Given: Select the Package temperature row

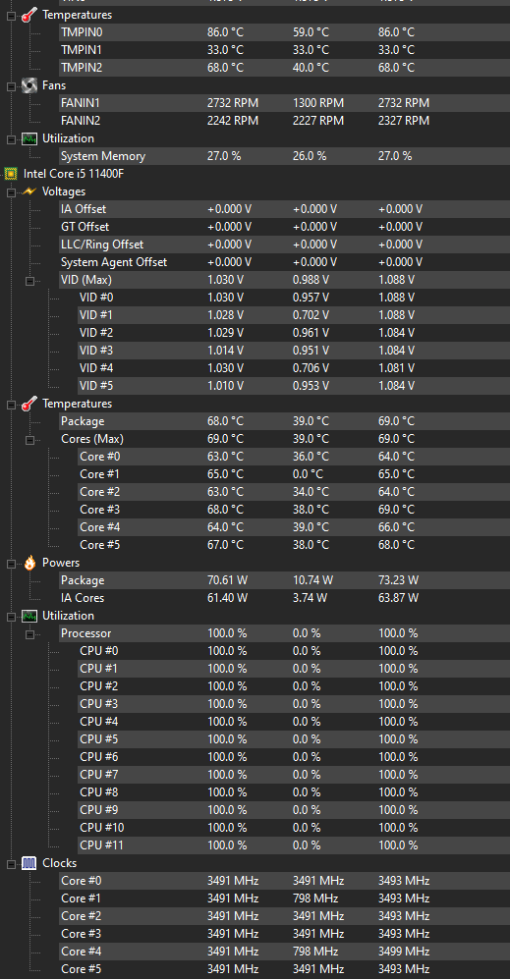Looking at the screenshot, I should tap(283, 421).
